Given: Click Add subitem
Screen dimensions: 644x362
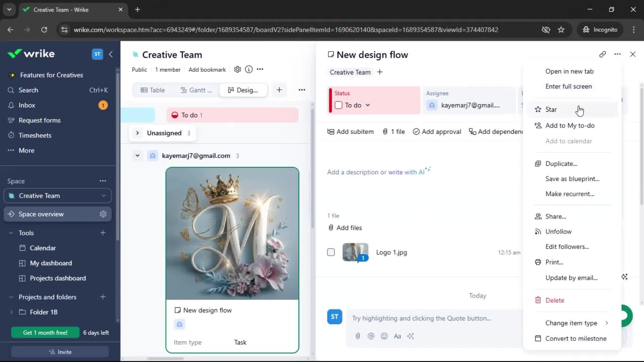Looking at the screenshot, I should [351, 132].
